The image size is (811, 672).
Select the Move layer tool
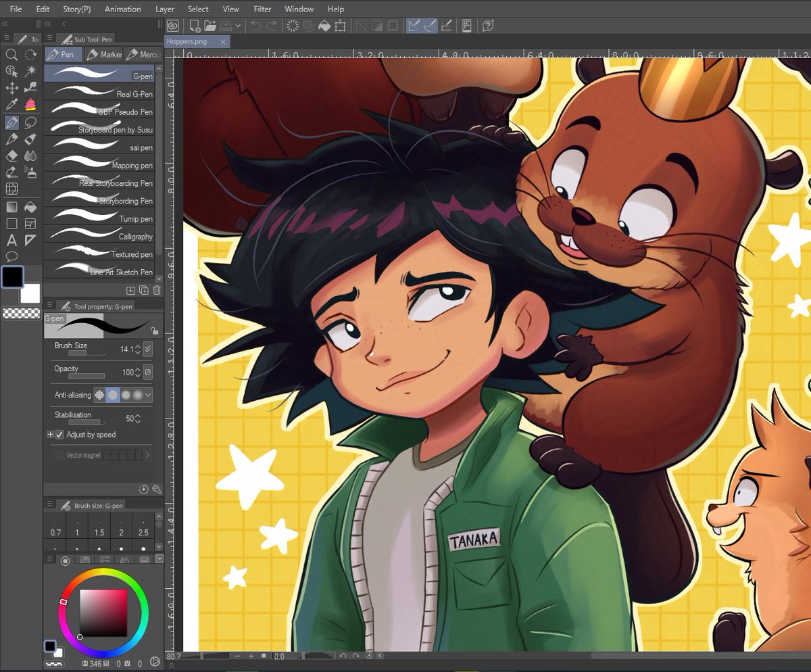pos(11,88)
